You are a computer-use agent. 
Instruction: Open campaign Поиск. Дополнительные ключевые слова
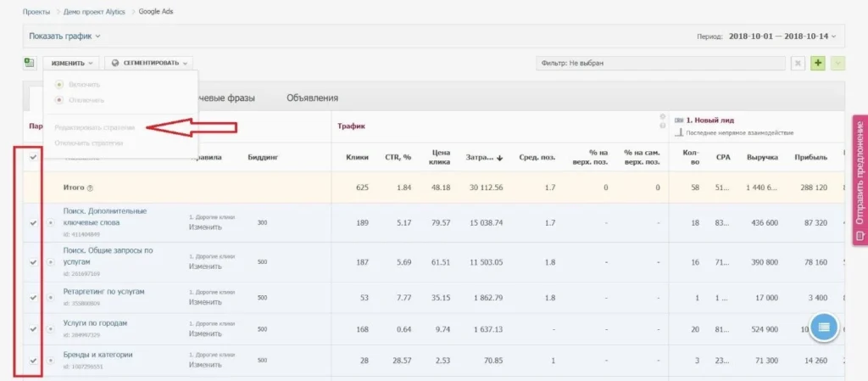point(104,217)
